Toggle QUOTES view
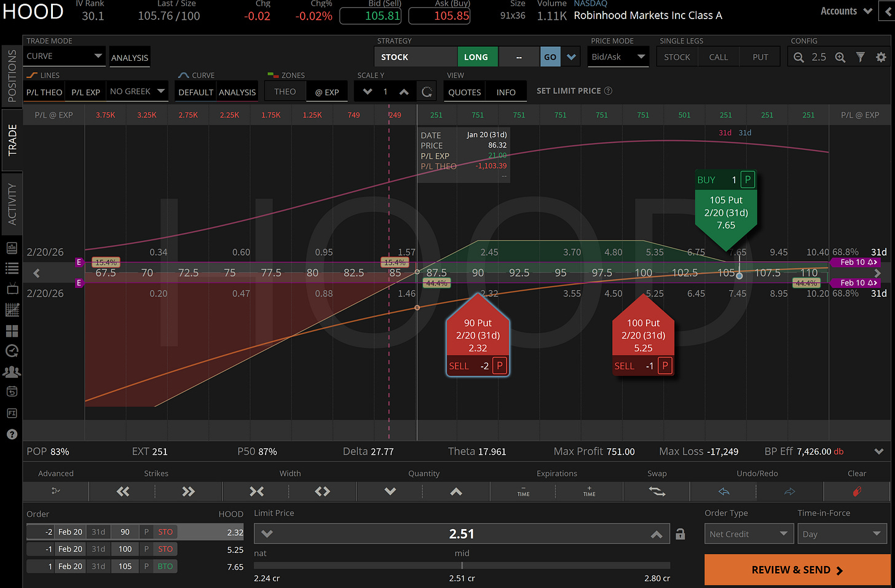 click(x=465, y=92)
